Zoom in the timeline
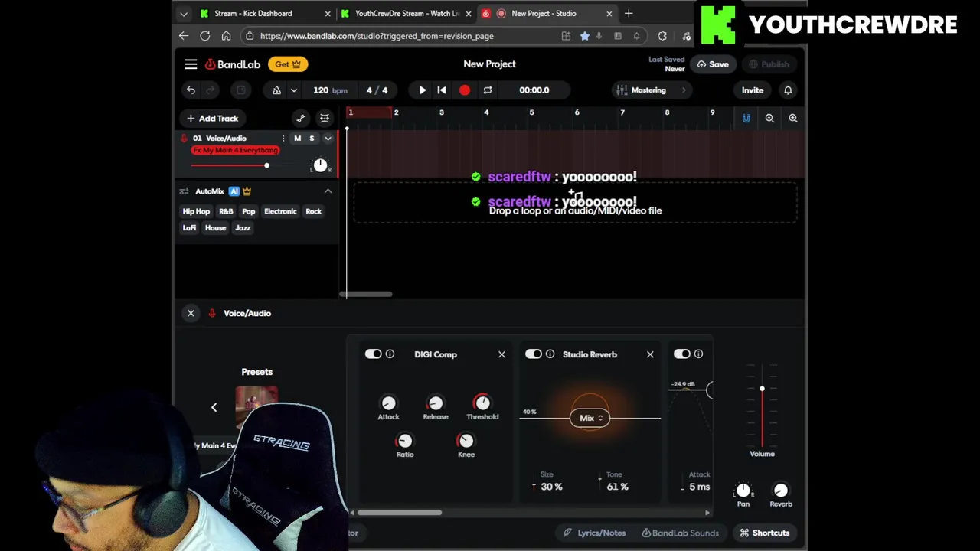The image size is (980, 551). click(793, 119)
